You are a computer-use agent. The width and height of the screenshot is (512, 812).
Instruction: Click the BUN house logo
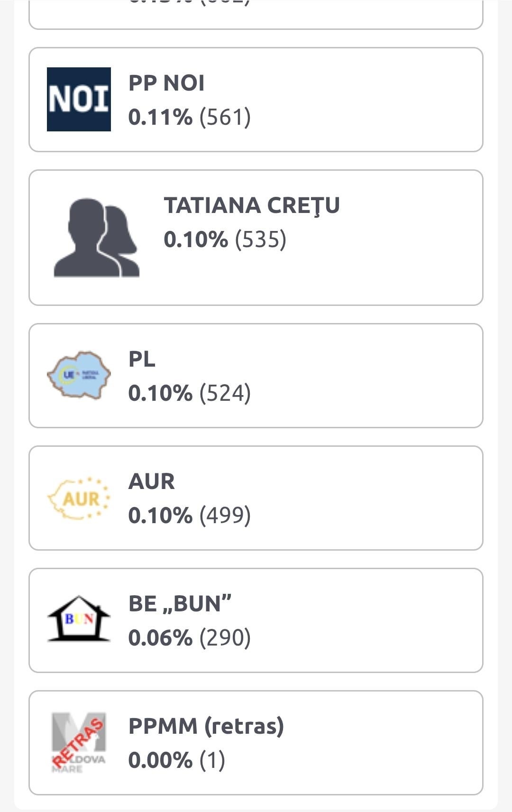79,619
